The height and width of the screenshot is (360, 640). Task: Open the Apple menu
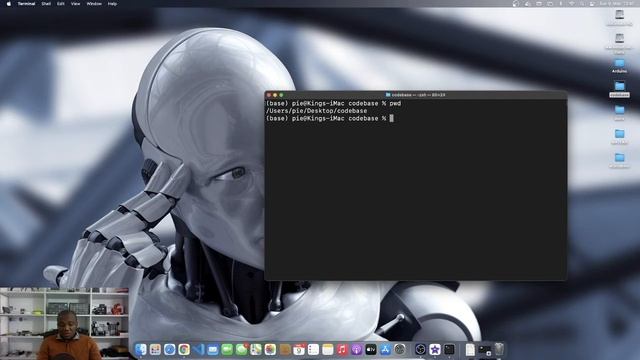[x=9, y=4]
